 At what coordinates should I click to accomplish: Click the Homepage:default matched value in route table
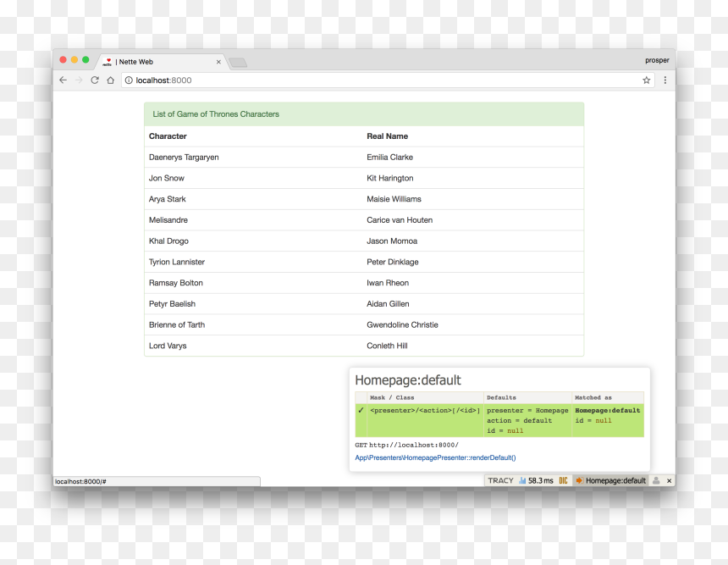[607, 410]
